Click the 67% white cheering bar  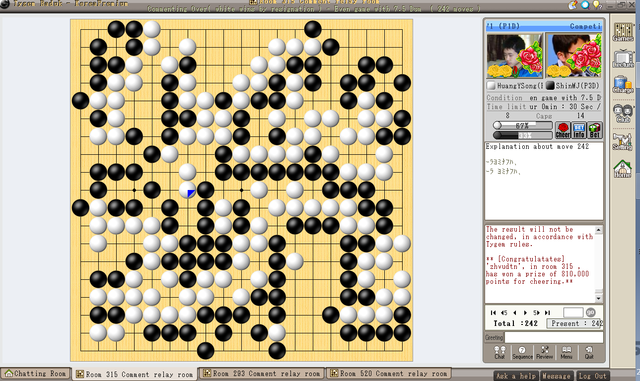click(x=522, y=125)
